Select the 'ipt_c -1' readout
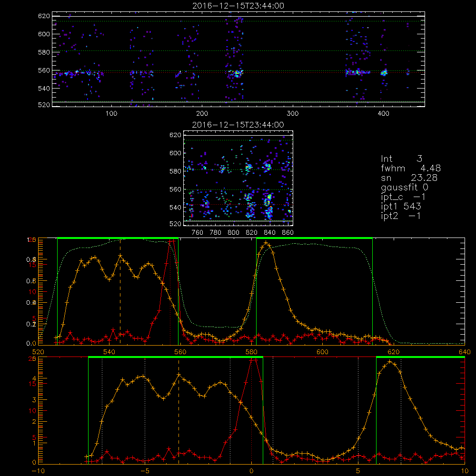The height and width of the screenshot is (476, 476). (x=403, y=197)
